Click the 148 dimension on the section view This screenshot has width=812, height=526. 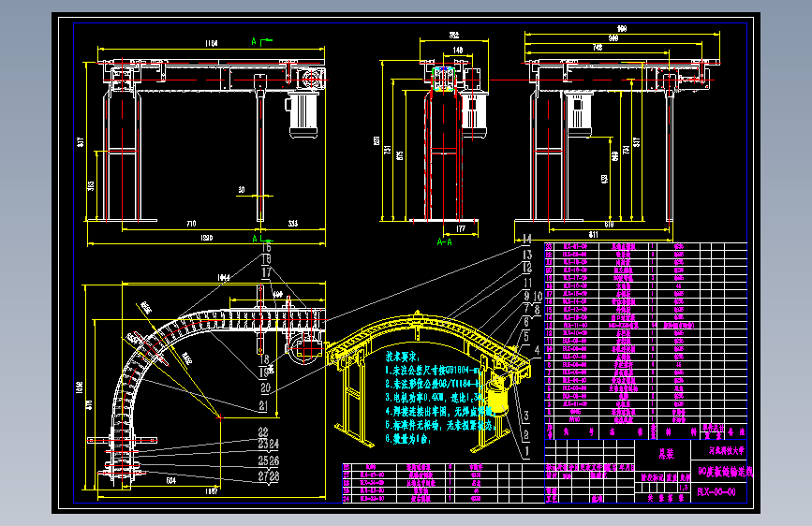point(458,51)
